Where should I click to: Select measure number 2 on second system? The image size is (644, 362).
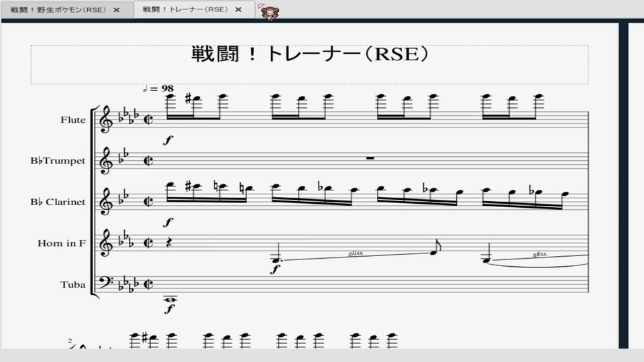70,341
